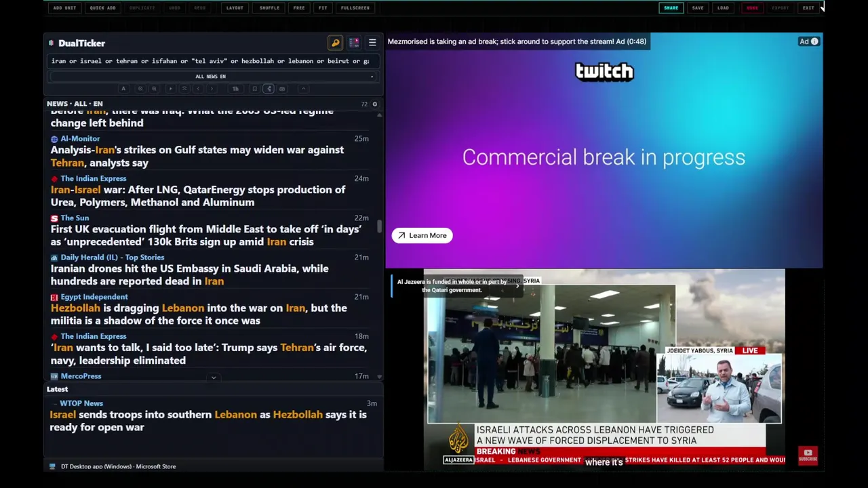The height and width of the screenshot is (488, 868).
Task: Open 'Analysis-Iran's strikes on Gulf states' headline
Action: (197, 157)
